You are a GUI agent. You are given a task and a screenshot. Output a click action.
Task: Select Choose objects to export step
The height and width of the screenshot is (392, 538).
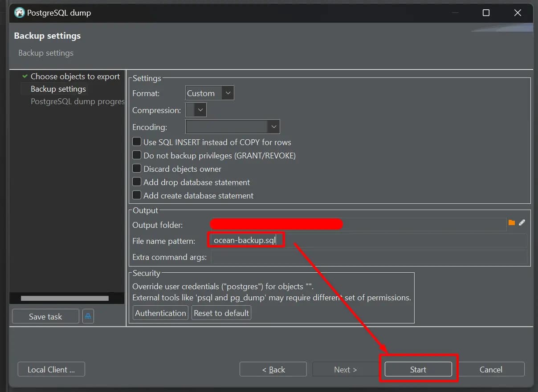pos(75,77)
